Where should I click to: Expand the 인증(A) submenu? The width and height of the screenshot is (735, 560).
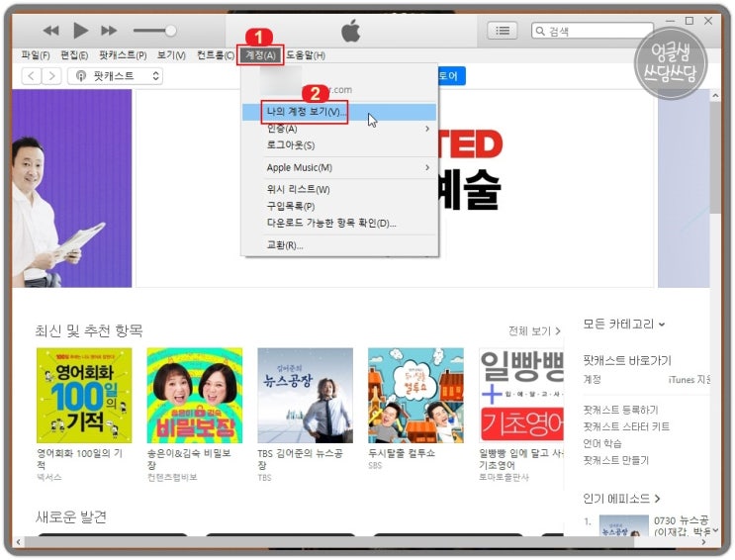339,129
